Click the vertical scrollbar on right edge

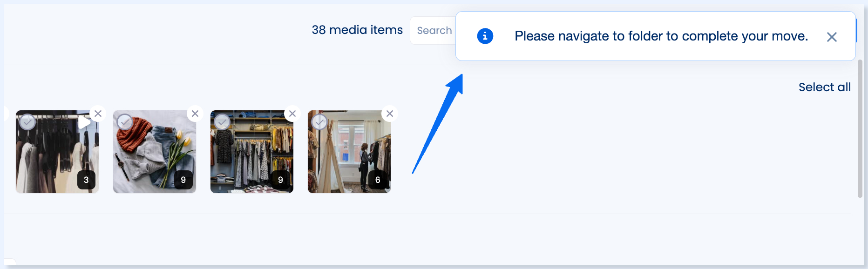tap(860, 128)
